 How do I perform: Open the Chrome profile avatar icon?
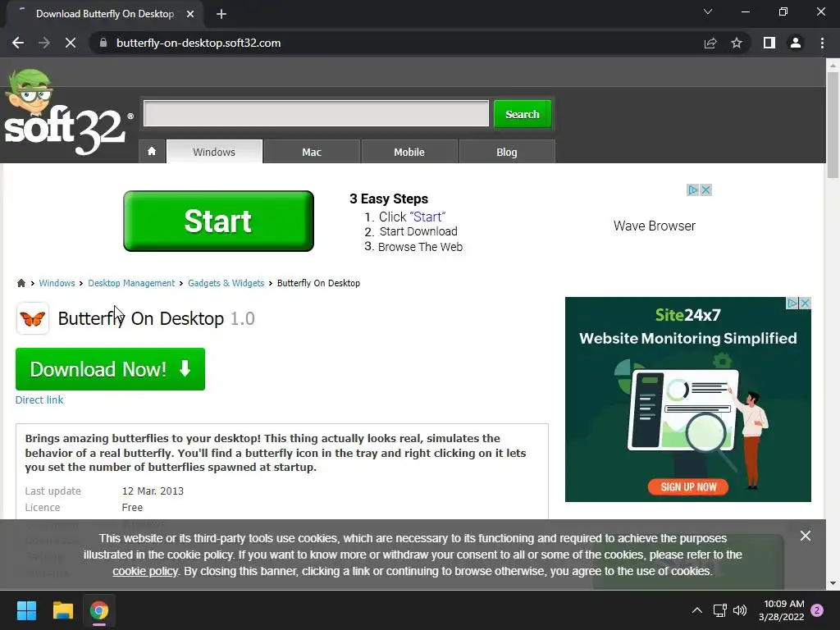pyautogui.click(x=796, y=43)
